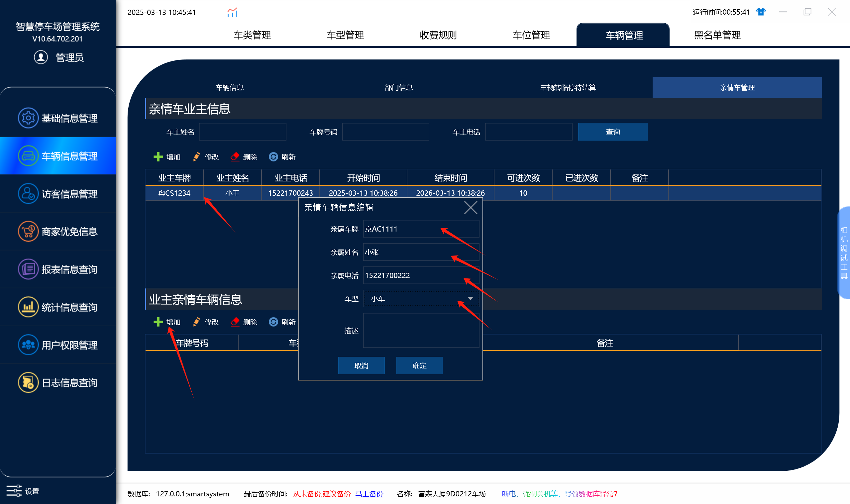Open 用户权限管理 in the sidebar
Viewport: 850px width, 504px height.
tap(58, 345)
